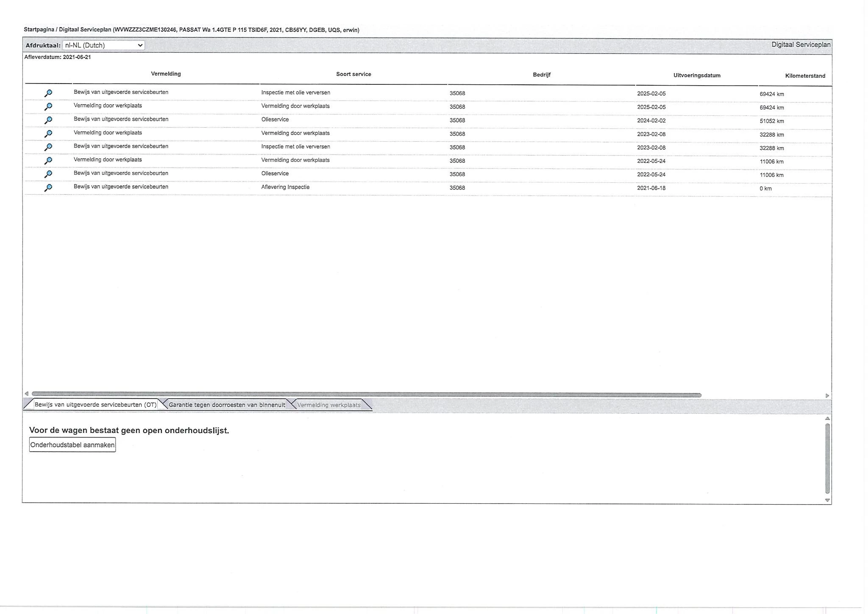View details of 2023-02-08 Inspectie met olie verversen

(x=48, y=147)
